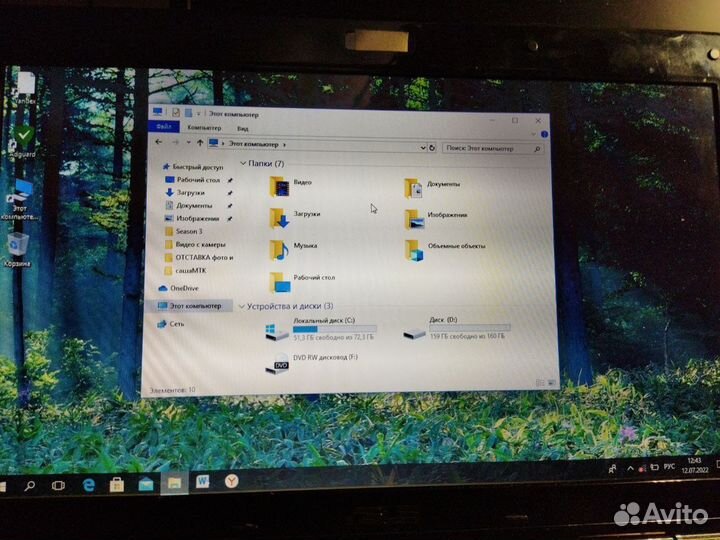Open the Видео с камеры sidebar folder
Image resolution: width=720 pixels, height=540 pixels.
[x=196, y=244]
